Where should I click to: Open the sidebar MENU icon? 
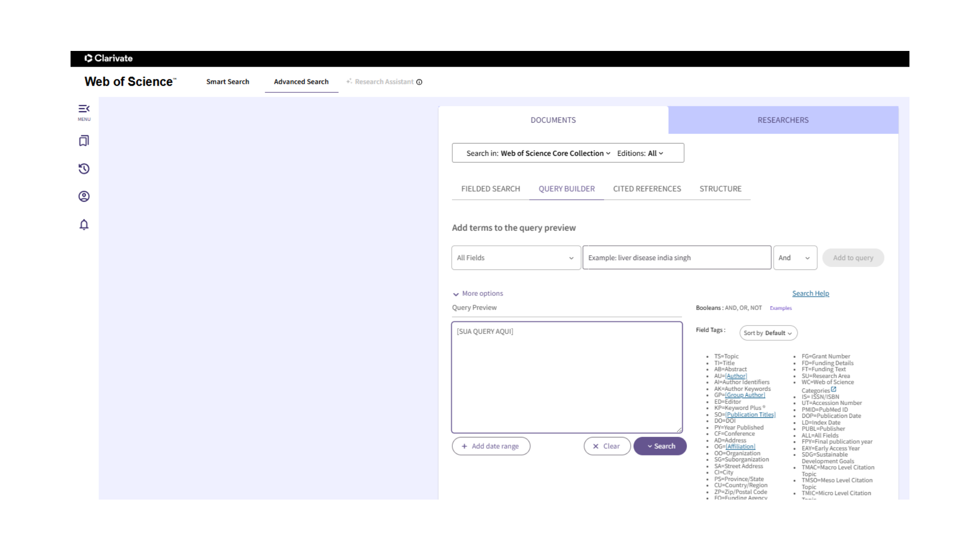click(x=84, y=112)
